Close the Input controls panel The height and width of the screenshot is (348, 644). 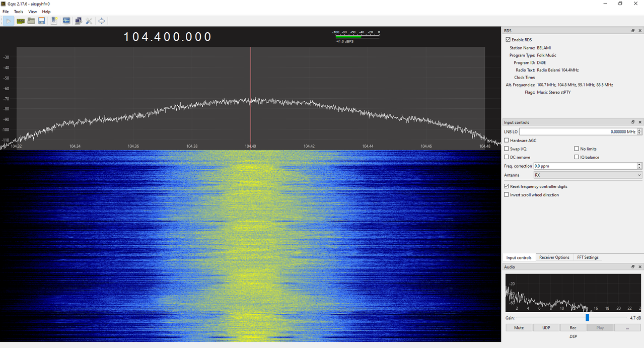(x=640, y=122)
